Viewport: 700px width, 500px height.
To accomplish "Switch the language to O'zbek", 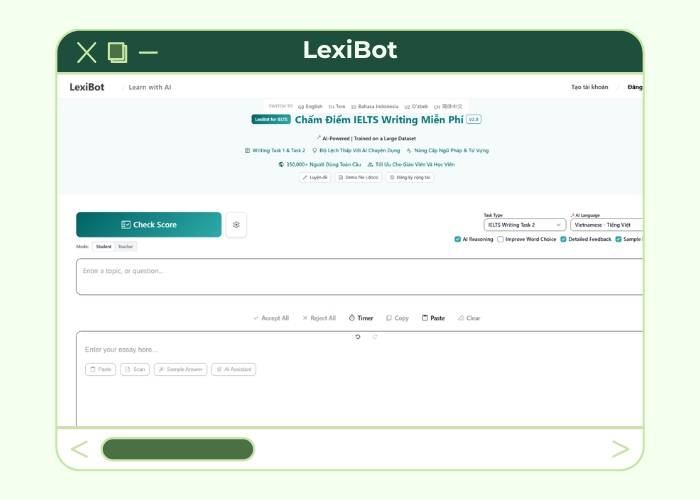I will point(416,106).
